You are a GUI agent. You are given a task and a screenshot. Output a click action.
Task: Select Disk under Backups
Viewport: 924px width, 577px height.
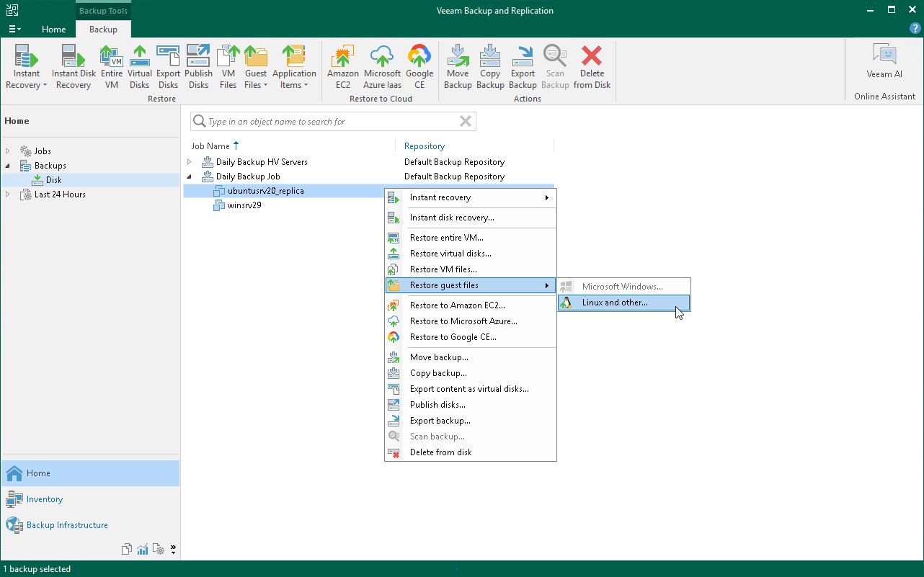[x=53, y=180]
